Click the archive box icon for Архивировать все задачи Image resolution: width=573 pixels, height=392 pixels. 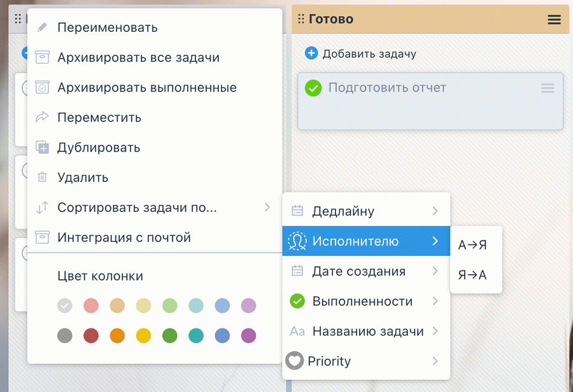pos(42,57)
